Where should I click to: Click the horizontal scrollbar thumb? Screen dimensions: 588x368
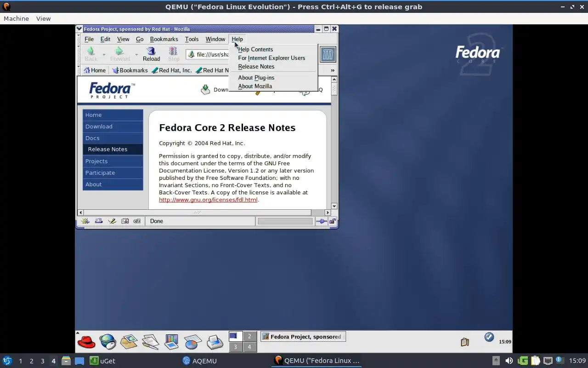tap(198, 213)
